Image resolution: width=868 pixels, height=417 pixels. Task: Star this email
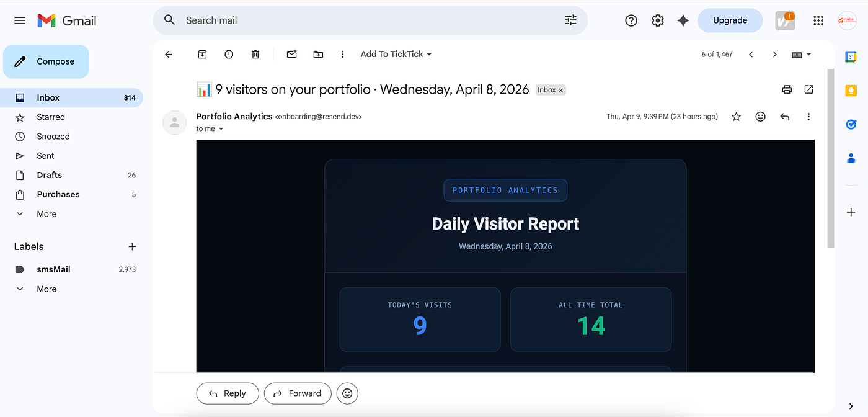point(736,117)
